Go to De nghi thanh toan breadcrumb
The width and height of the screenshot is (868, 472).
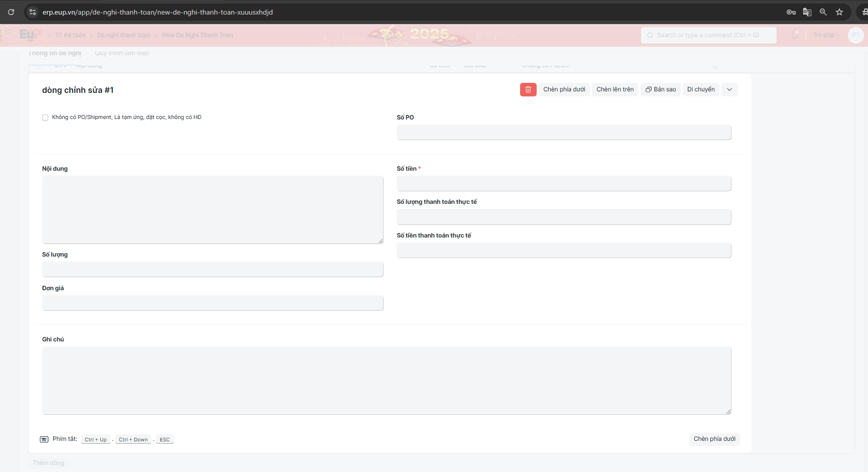(123, 35)
